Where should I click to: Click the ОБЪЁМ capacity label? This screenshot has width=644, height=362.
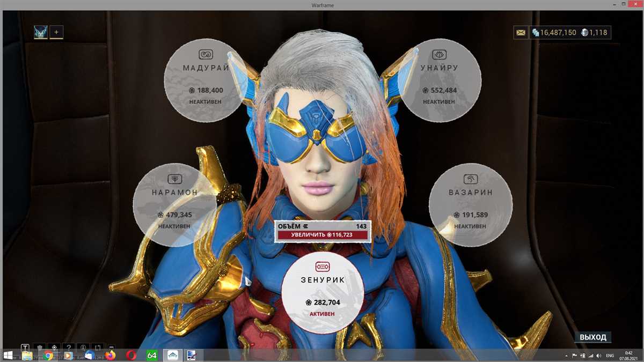tap(289, 226)
